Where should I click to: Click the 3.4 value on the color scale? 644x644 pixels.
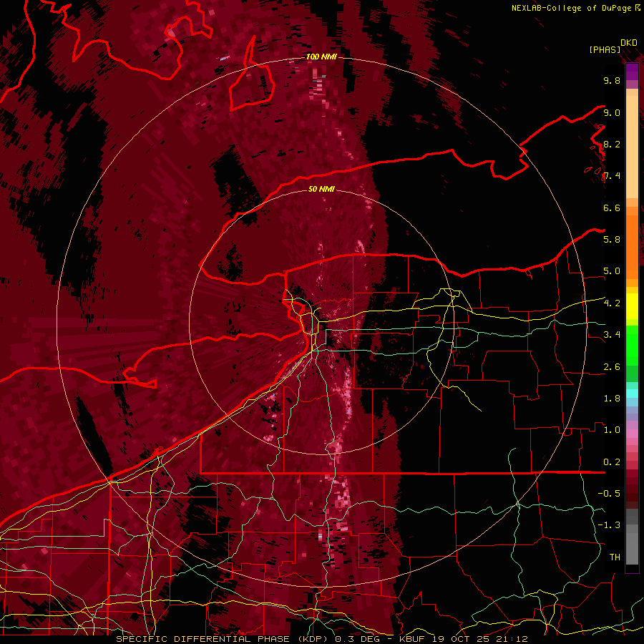point(612,335)
